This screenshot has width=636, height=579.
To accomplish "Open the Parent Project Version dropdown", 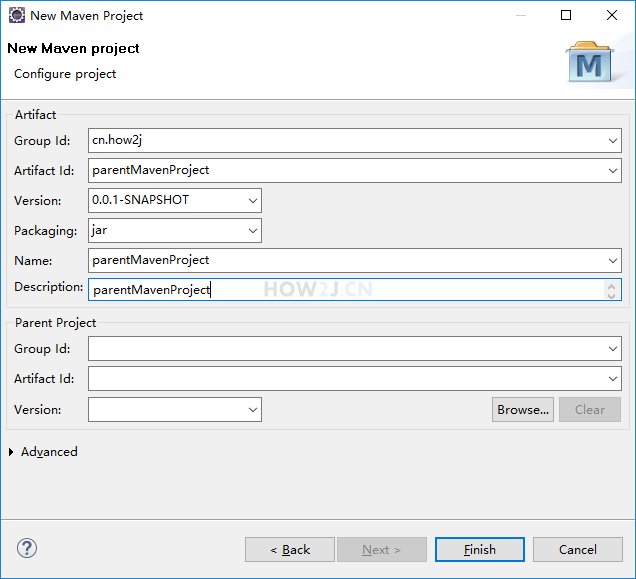I will coord(253,409).
